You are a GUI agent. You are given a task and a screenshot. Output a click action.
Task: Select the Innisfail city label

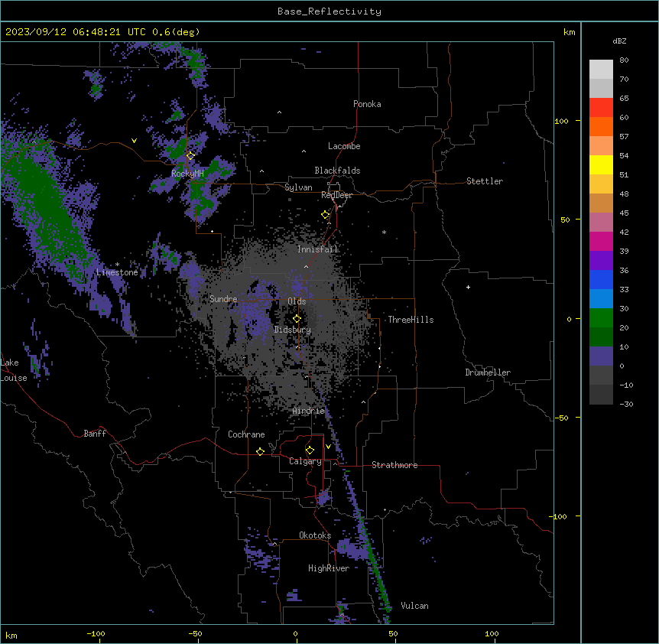pyautogui.click(x=318, y=249)
